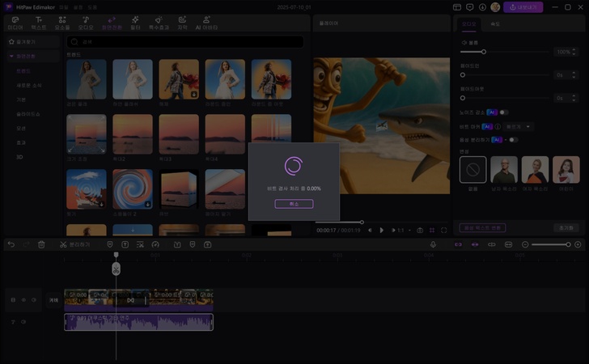The image size is (589, 364).
Task: Toggle video track visibility eye icon
Action: coord(23,300)
